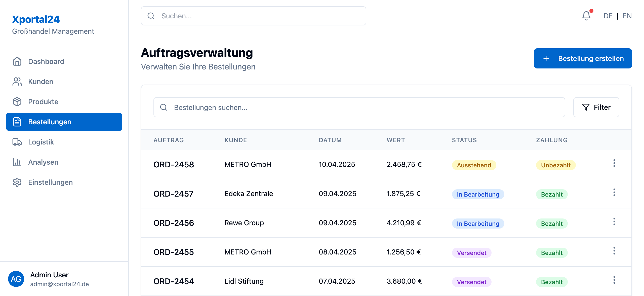Click the email admin@xportal24.de
644x296 pixels.
[x=59, y=284]
